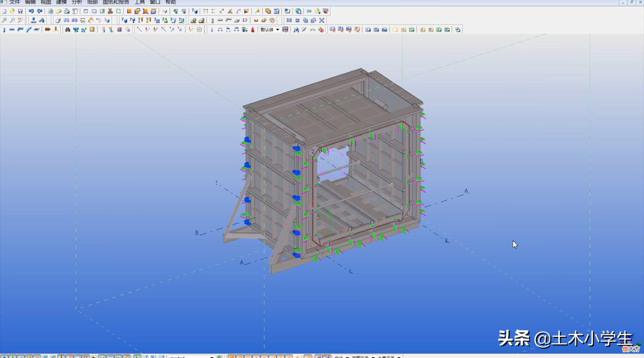Screen dimensions: 644x358
Task: Click the four-corner blue component icon
Action: (322, 20)
